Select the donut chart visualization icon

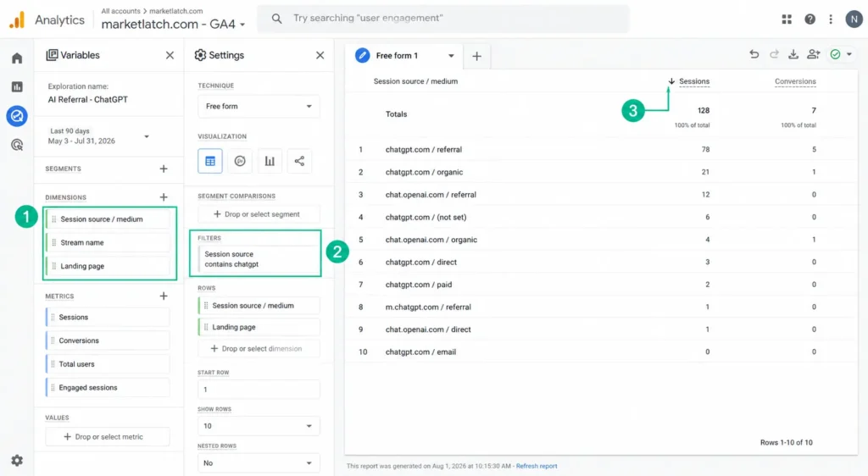point(240,161)
